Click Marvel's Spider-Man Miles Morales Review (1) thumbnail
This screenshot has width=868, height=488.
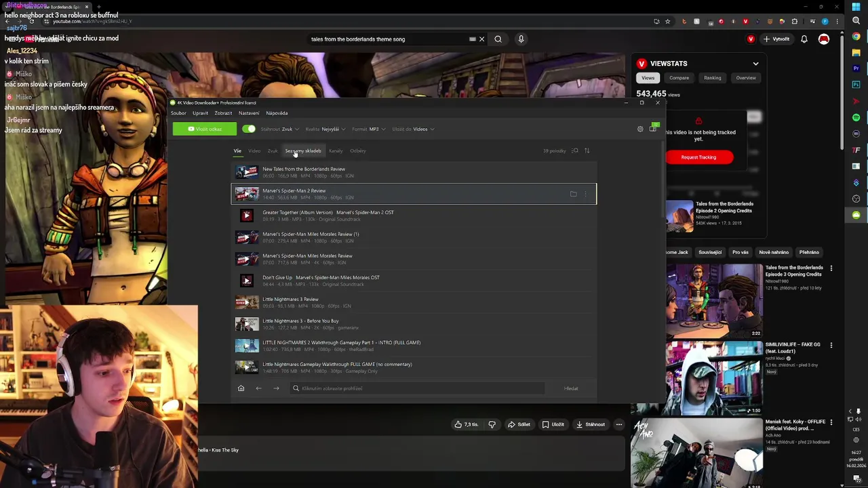tap(247, 237)
